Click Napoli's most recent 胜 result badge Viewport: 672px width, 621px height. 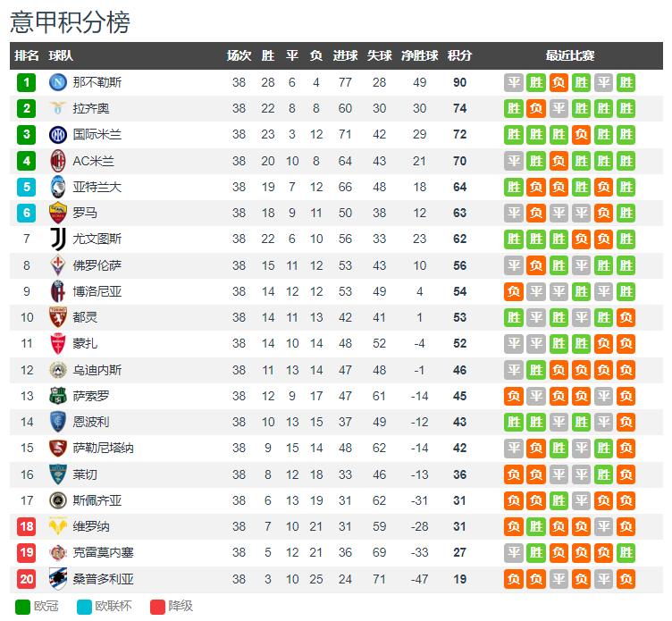[626, 82]
